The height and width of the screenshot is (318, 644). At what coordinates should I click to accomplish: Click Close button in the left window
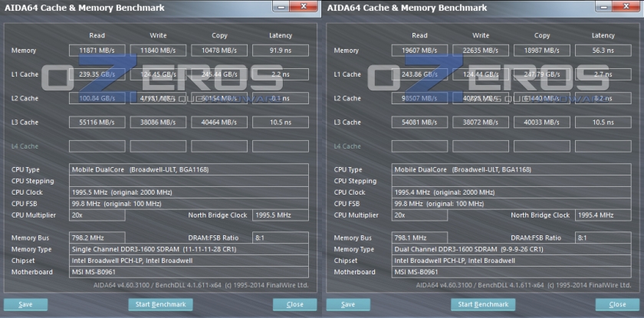coord(295,304)
